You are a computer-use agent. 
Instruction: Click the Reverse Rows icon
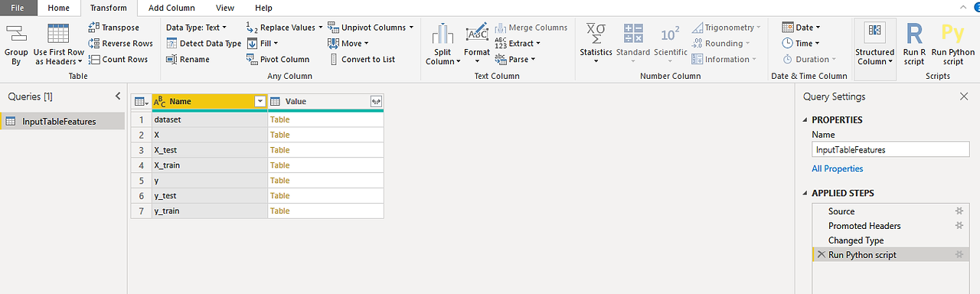pos(94,44)
